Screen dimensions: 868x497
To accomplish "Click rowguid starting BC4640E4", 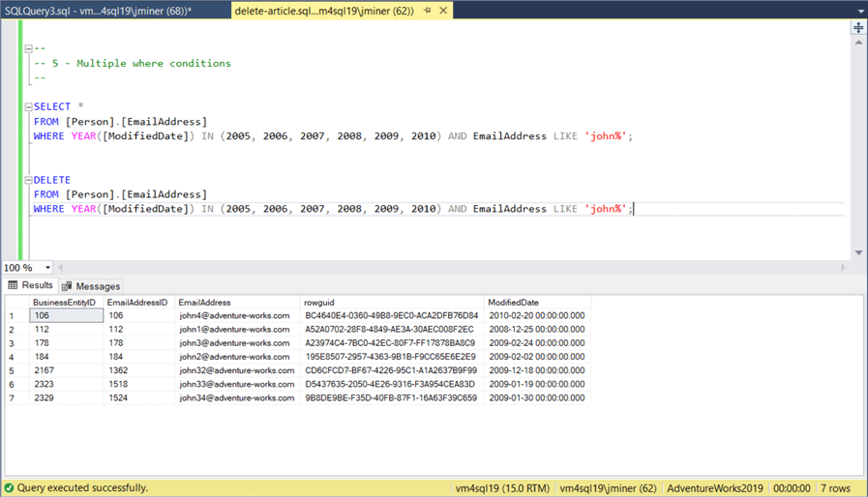I will click(392, 315).
